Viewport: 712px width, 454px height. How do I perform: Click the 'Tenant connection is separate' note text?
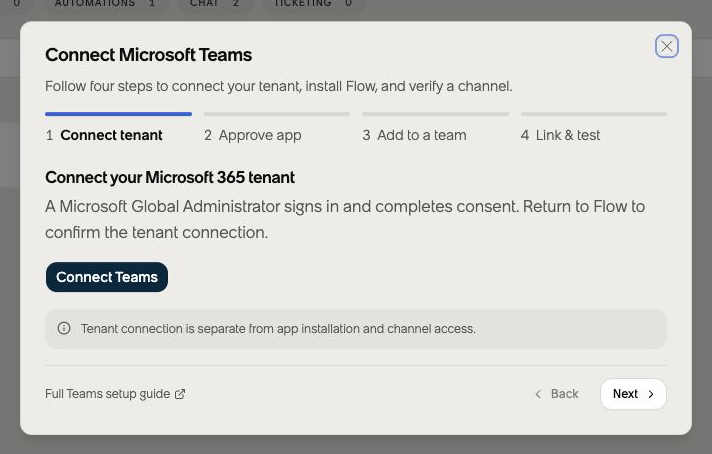[278, 329]
